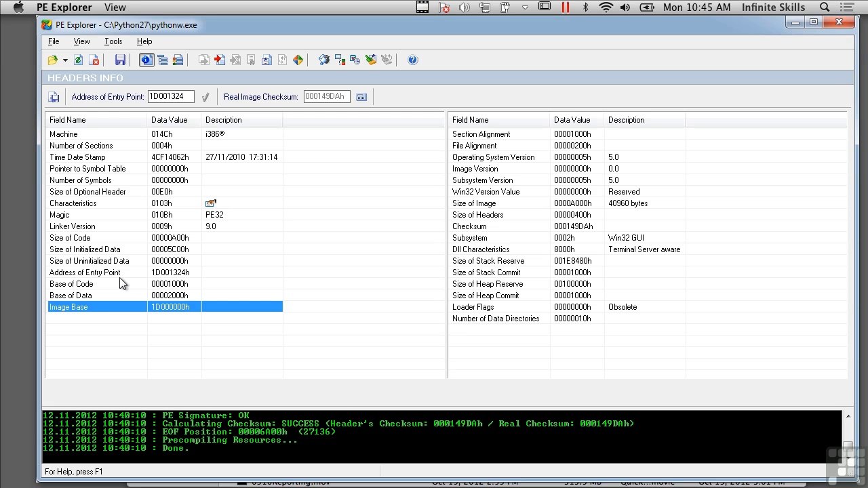
Task: Click the grayed document with arrows icon
Action: pos(282,60)
